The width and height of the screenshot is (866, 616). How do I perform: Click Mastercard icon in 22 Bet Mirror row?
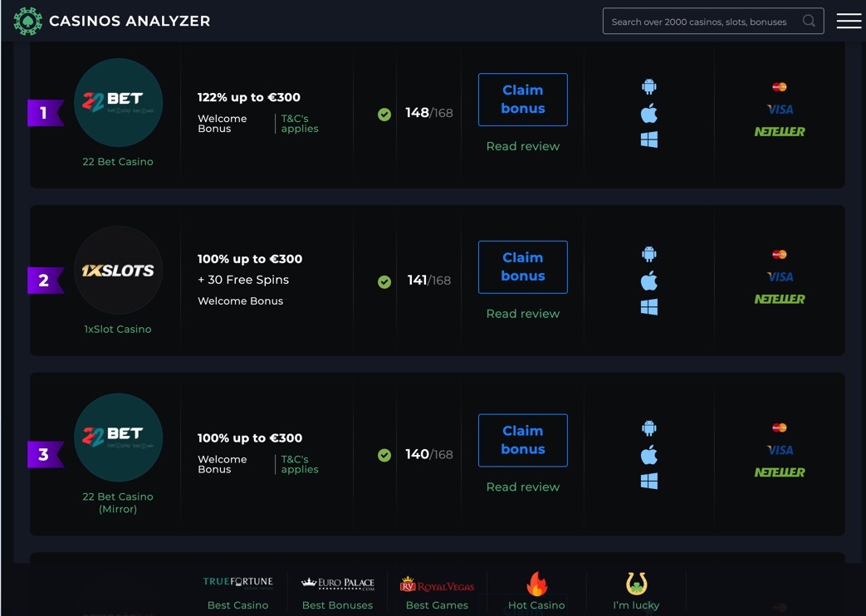(x=780, y=428)
